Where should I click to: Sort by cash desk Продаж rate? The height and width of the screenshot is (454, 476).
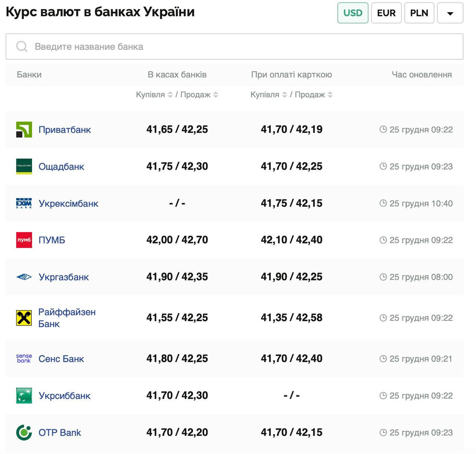[216, 95]
